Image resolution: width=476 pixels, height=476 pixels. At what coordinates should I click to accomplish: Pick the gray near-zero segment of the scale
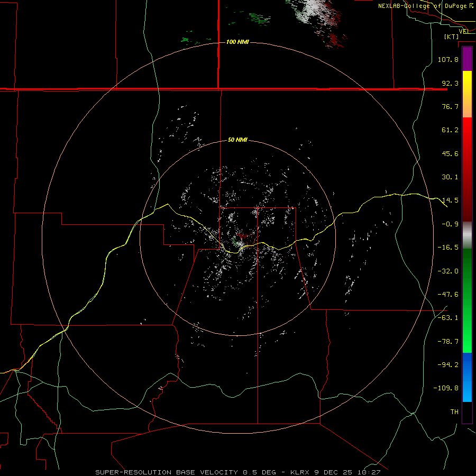[x=467, y=235]
